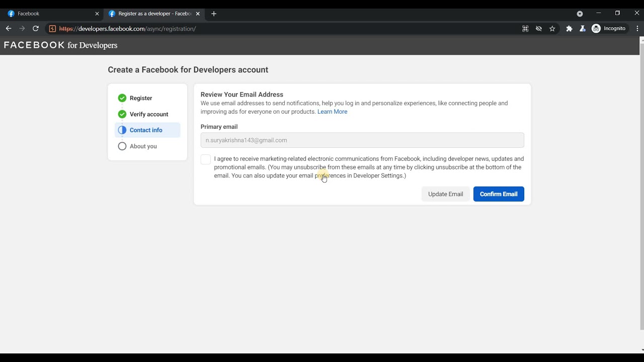Check the marketing communications agreement checkbox
The width and height of the screenshot is (644, 362).
(x=205, y=159)
